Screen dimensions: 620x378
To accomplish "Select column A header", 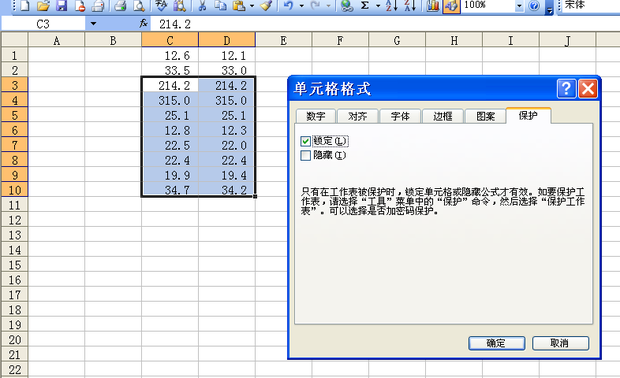I will point(57,40).
